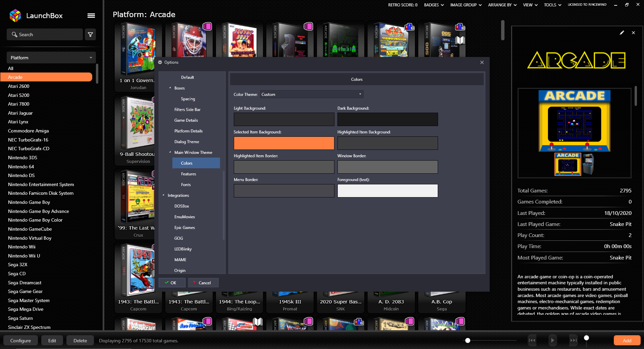Select MAME integration option
644x349 pixels.
[x=180, y=260]
